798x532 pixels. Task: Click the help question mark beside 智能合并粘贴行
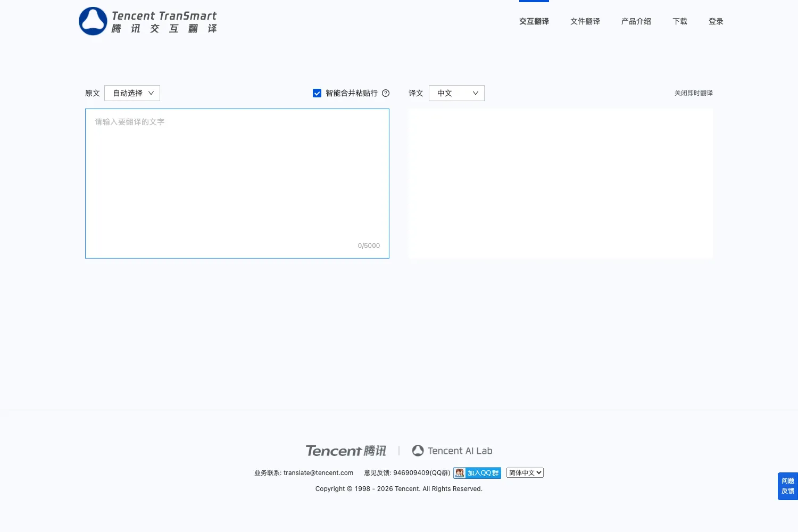point(386,93)
